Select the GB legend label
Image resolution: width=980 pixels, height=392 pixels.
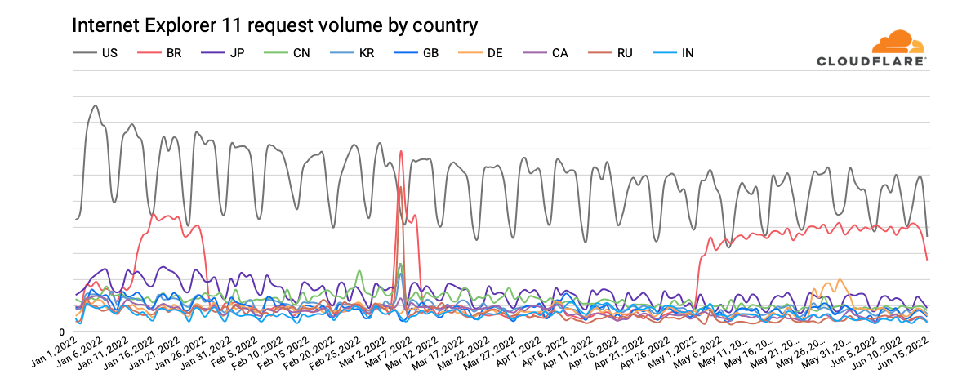431,53
